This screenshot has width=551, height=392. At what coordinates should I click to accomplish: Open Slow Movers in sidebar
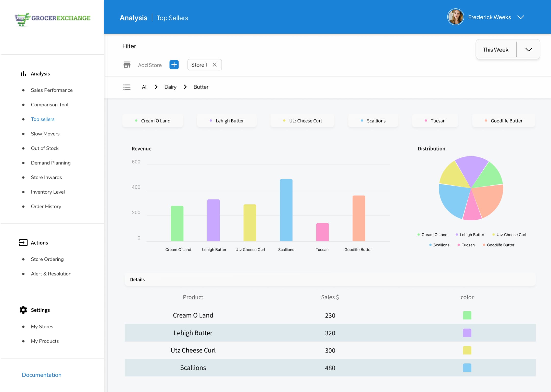click(x=45, y=134)
